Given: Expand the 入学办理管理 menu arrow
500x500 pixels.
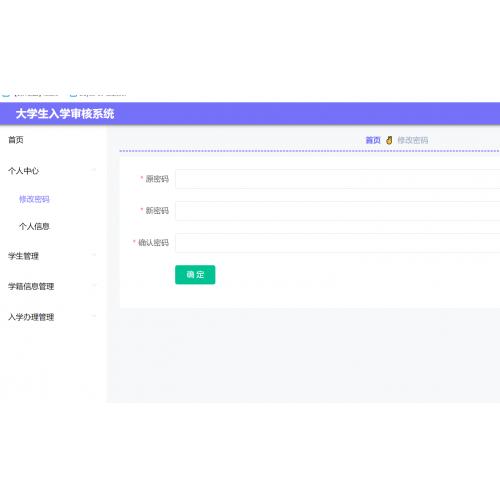Looking at the screenshot, I should click(x=94, y=316).
